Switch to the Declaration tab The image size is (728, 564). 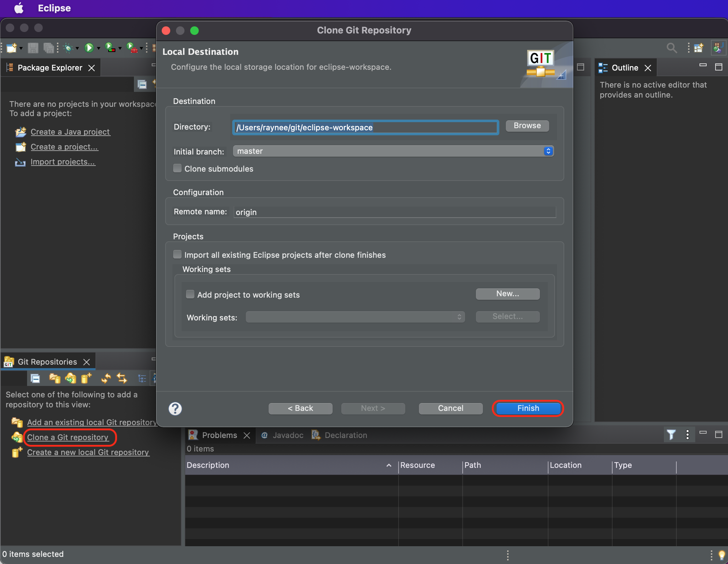click(x=345, y=435)
